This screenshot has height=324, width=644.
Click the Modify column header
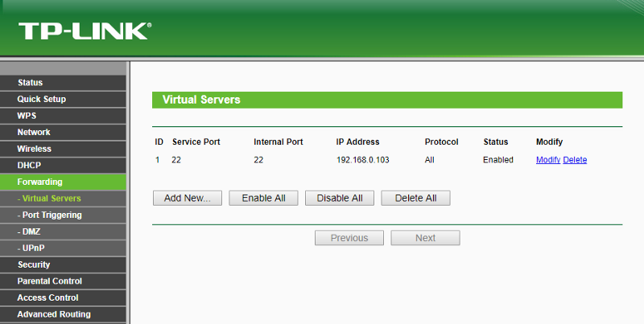[549, 142]
